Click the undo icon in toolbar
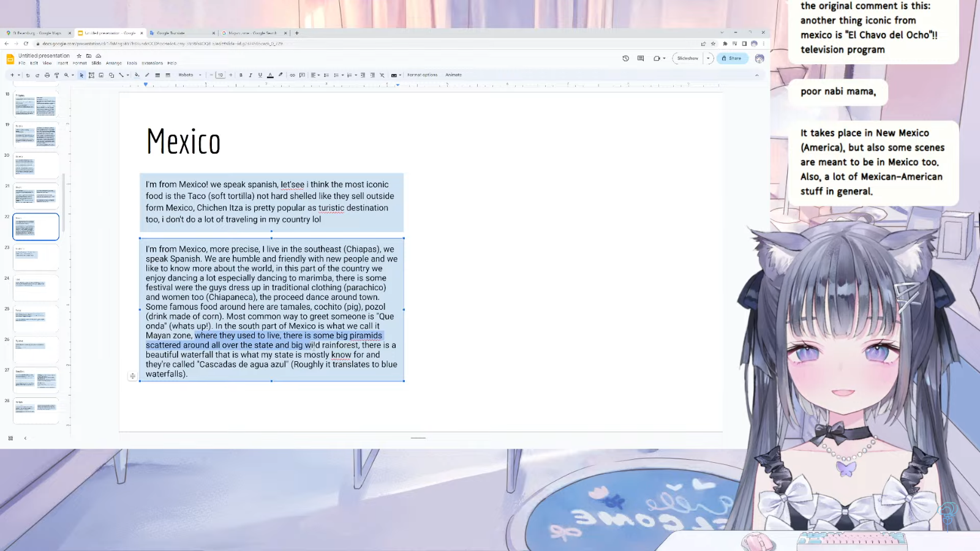Image resolution: width=980 pixels, height=551 pixels. (28, 75)
